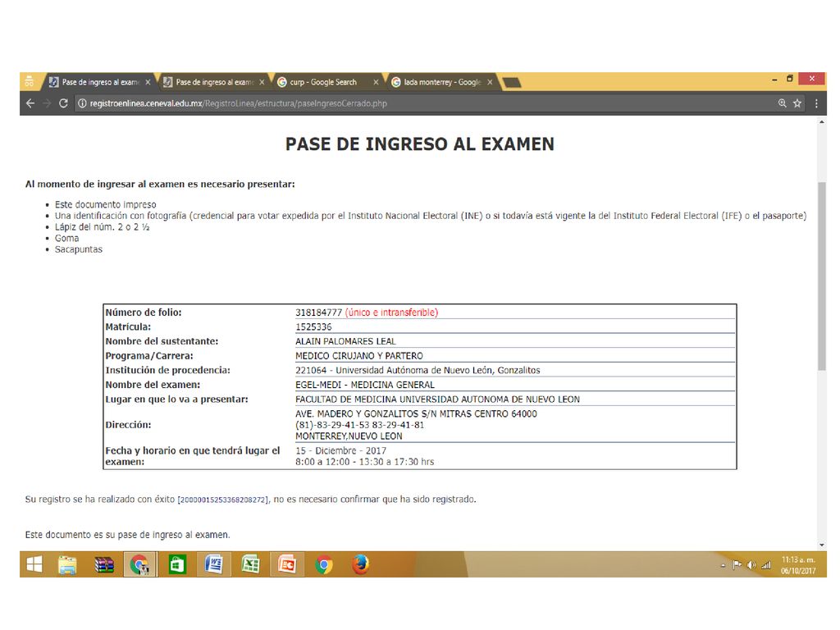The width and height of the screenshot is (840, 630).
Task: Click the name ALAIN PALOMARES LEAL
Action: 345,341
